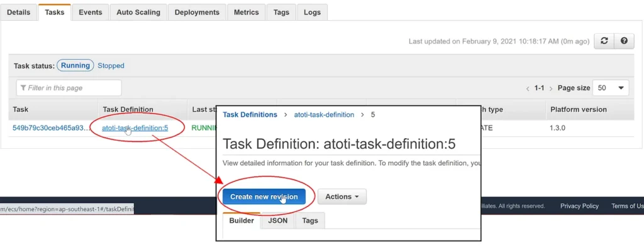This screenshot has width=644, height=248.
Task: Select the Logs tab
Action: click(312, 13)
